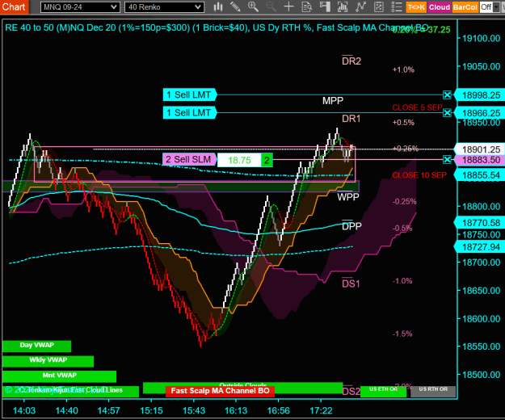This screenshot has width=505, height=420.
Task: Click the DR2 pivot label
Action: (x=351, y=61)
